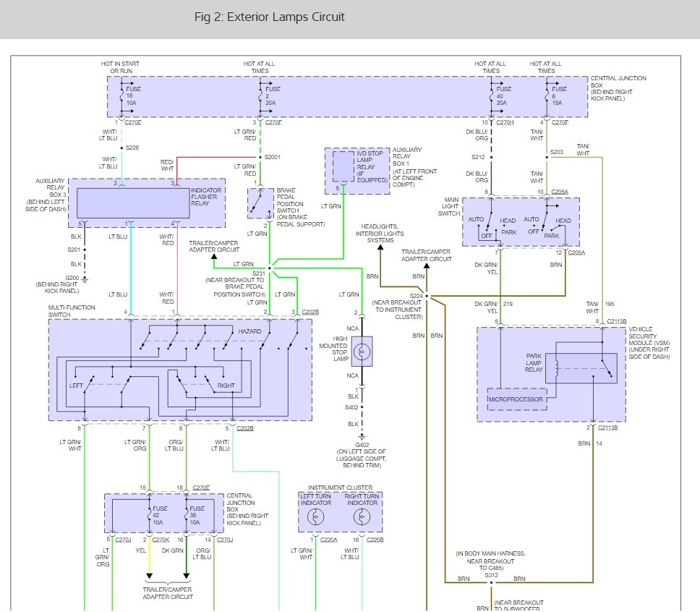Click the 'S203' splice label
Image resolution: width=700 pixels, height=612 pixels.
(557, 152)
